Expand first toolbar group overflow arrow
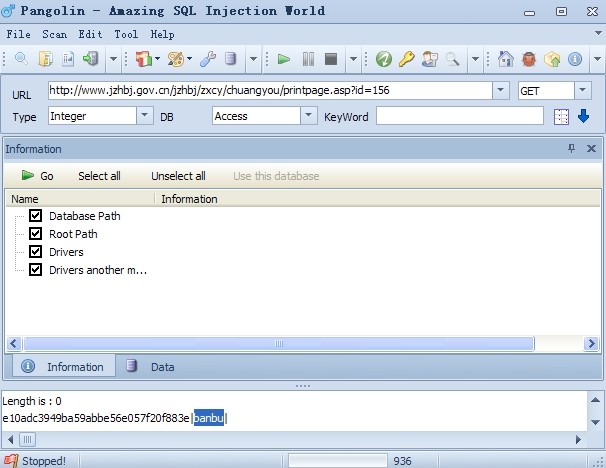The height and width of the screenshot is (468, 606). click(113, 59)
